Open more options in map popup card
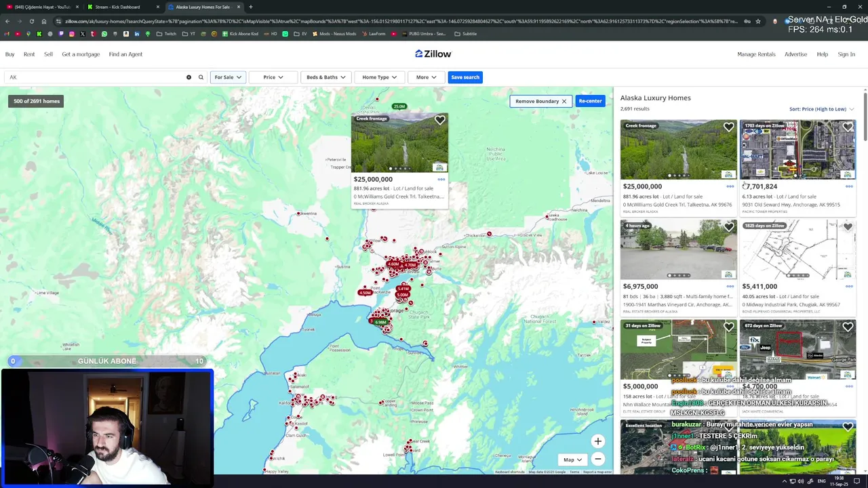 click(441, 180)
